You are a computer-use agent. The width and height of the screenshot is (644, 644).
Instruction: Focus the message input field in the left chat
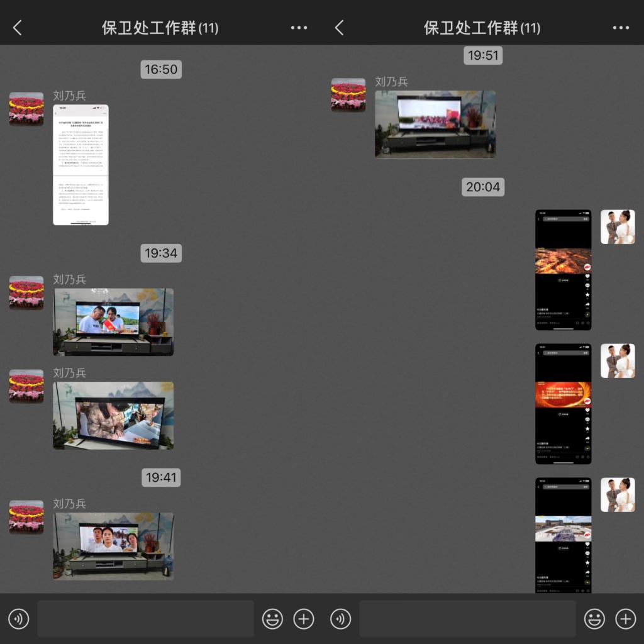tap(146, 619)
